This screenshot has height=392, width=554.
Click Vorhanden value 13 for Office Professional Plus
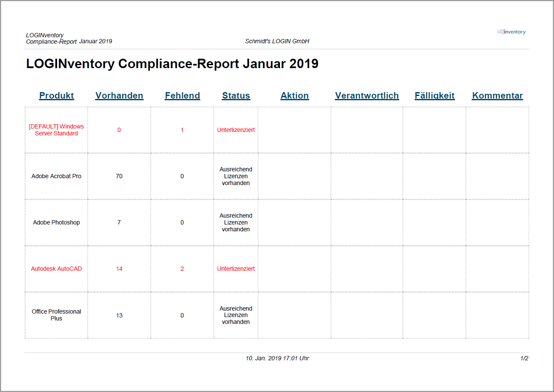119,315
